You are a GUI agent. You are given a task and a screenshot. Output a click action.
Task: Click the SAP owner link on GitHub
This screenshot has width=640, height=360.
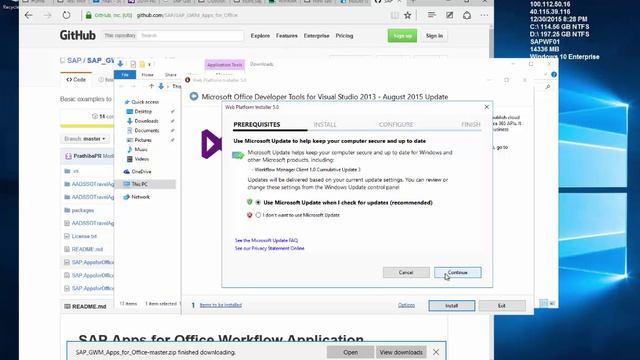coord(74,60)
